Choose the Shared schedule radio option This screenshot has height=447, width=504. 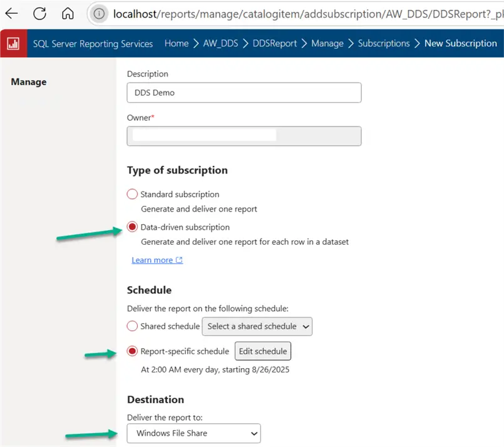click(x=132, y=326)
